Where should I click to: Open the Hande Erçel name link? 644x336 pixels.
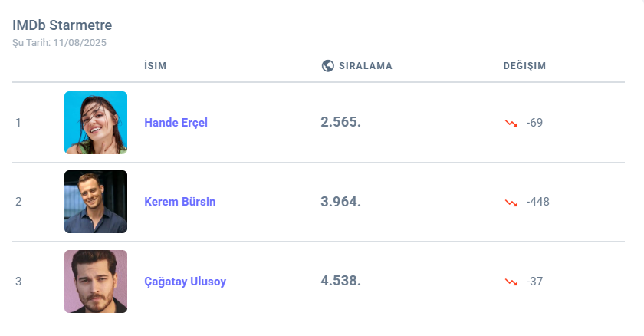[x=176, y=123]
